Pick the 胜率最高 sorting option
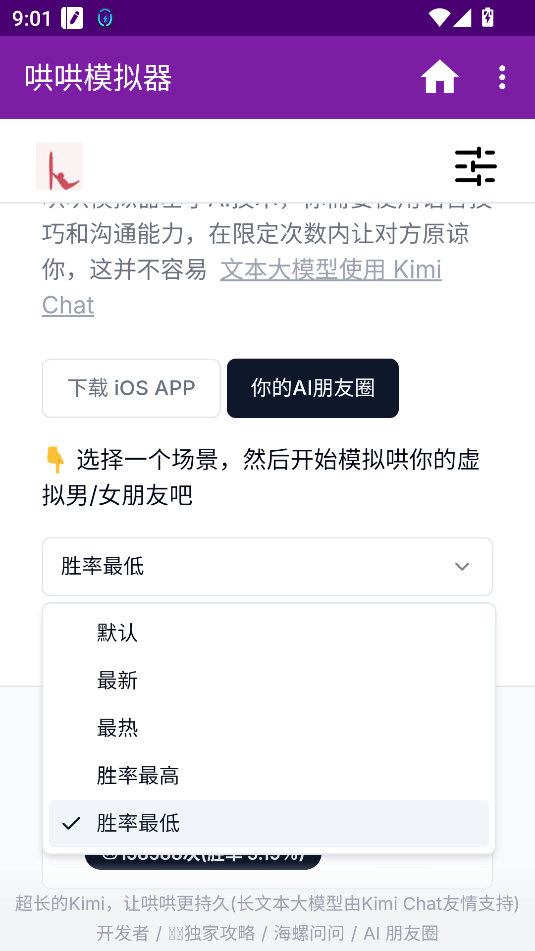 pos(269,776)
